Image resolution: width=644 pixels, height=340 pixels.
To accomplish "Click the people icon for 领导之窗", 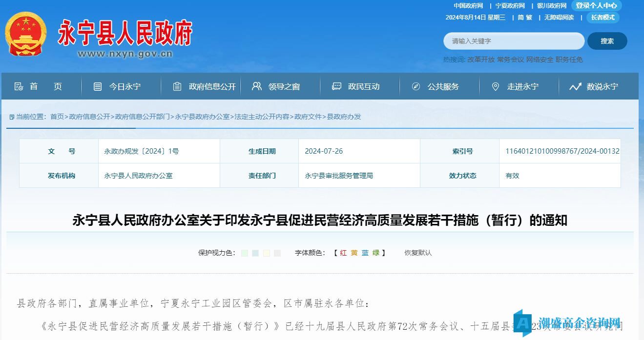I will [257, 86].
